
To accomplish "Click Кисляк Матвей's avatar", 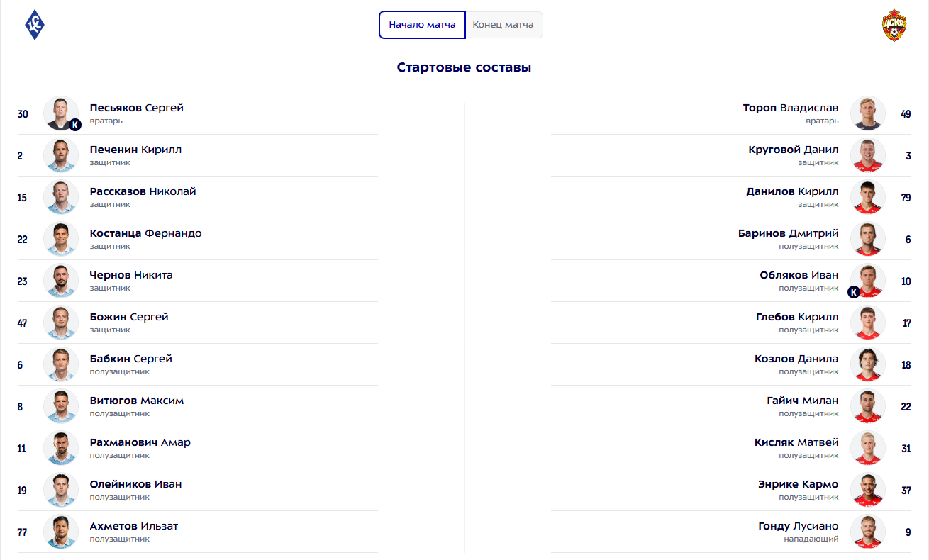I will pyautogui.click(x=868, y=448).
